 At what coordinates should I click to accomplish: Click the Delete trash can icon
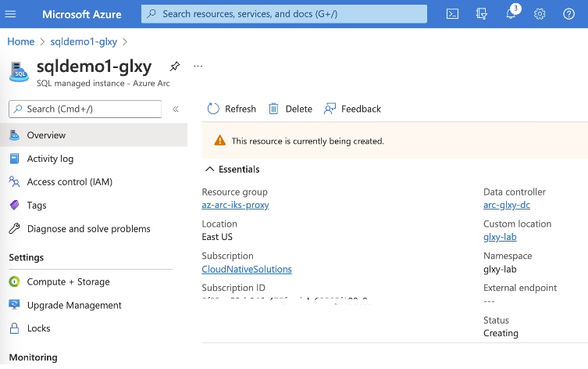[273, 109]
